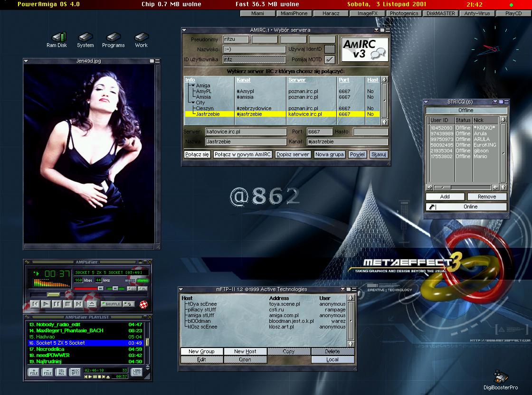Screen dimensions: 532x395
Task: Remove a file from the AMPLiFier playlist
Action: (47, 372)
